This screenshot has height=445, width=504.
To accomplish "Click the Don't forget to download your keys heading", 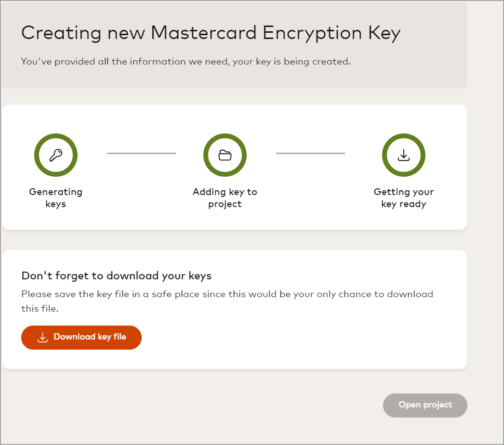I will [x=117, y=275].
